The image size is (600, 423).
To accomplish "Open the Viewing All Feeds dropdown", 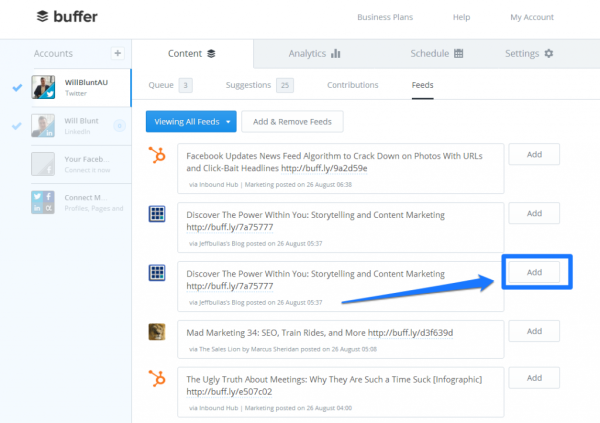I will pyautogui.click(x=191, y=122).
